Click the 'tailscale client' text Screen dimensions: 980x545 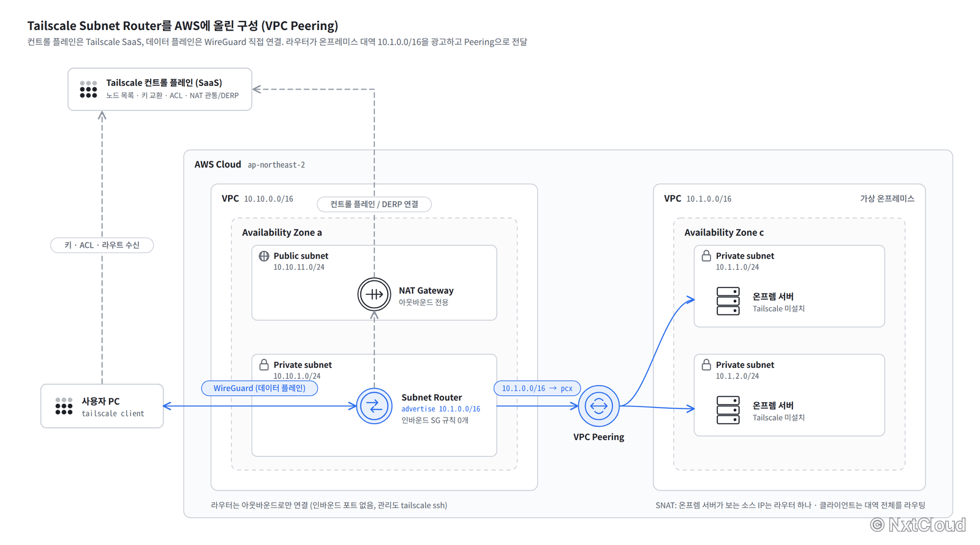point(113,414)
